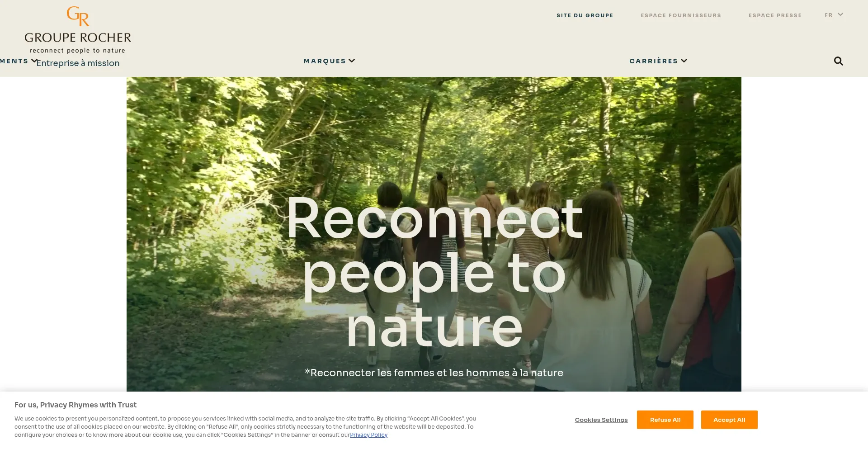This screenshot has width=868, height=449.
Task: Open the search magnifier icon
Action: pyautogui.click(x=838, y=61)
